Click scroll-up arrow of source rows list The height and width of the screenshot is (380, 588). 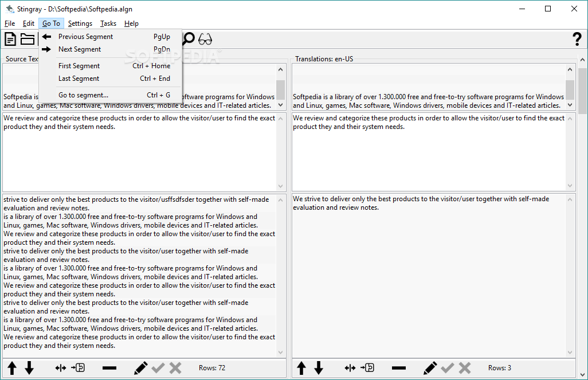coord(280,200)
